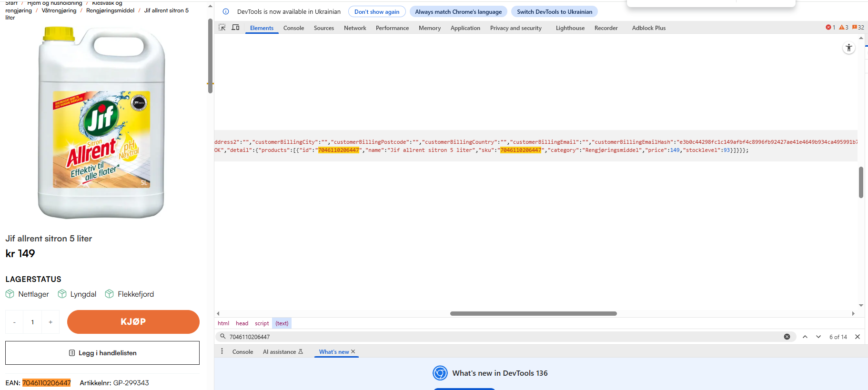Open the Privacy and security tab
Image resolution: width=868 pixels, height=390 pixels.
pyautogui.click(x=516, y=28)
